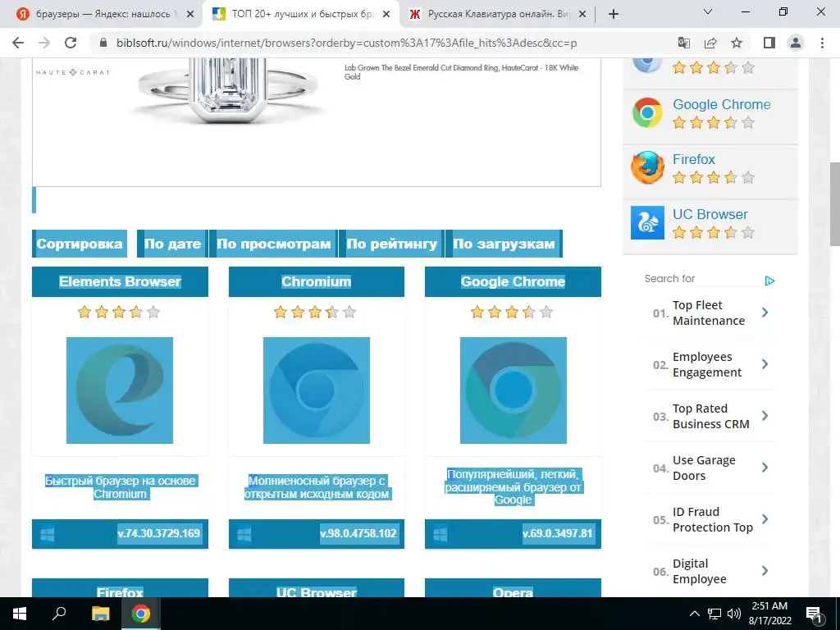Show hidden system tray icons
Viewport: 840px width, 630px height.
pyautogui.click(x=694, y=614)
